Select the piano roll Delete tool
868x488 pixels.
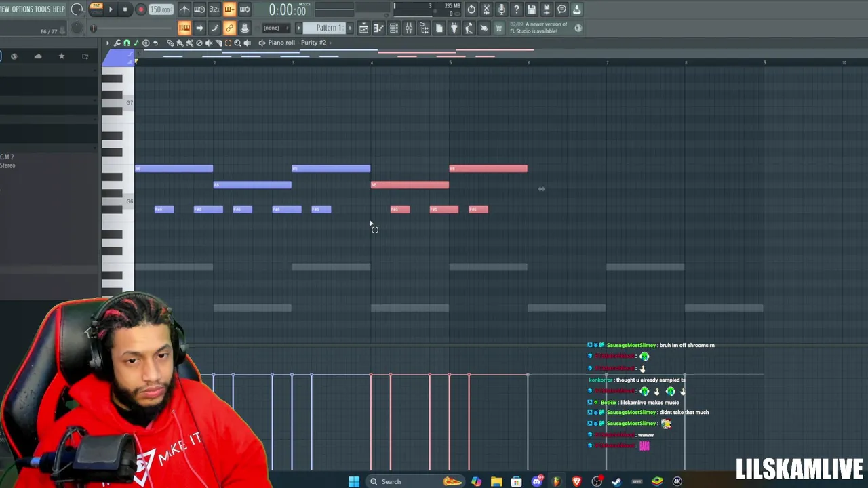click(x=199, y=43)
